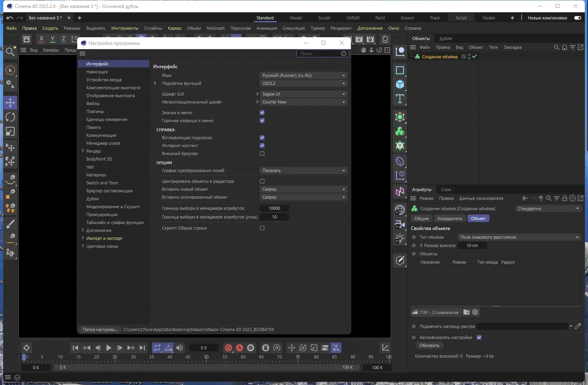Click the lock icon in Attributes manager
Screen dimensions: 588x385
click(x=564, y=199)
